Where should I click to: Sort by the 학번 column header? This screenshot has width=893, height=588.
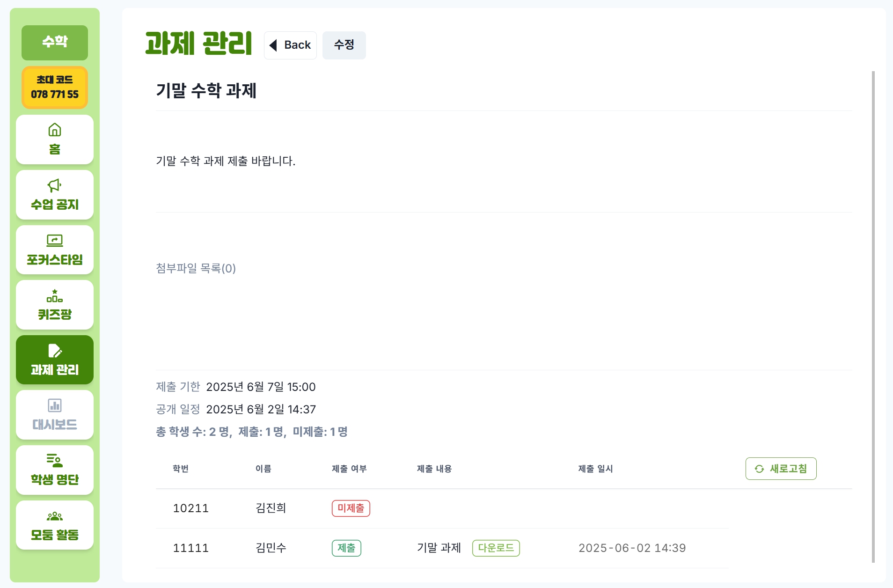181,469
